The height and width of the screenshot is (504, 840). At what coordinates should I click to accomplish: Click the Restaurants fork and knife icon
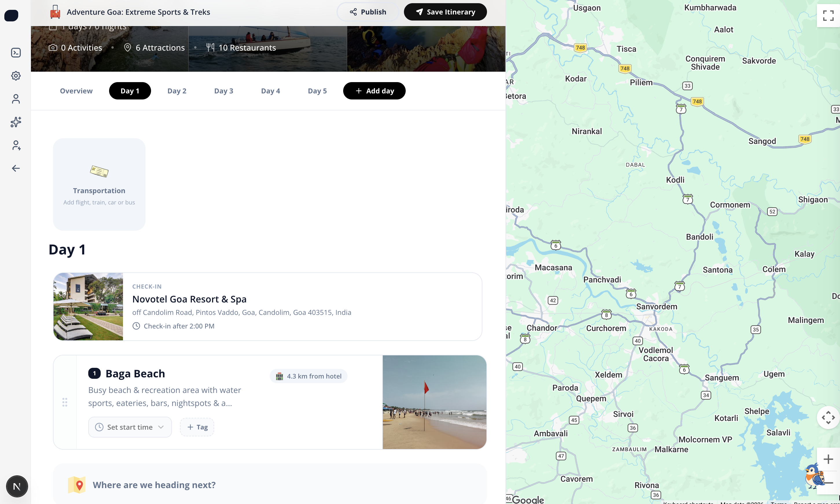click(x=210, y=47)
